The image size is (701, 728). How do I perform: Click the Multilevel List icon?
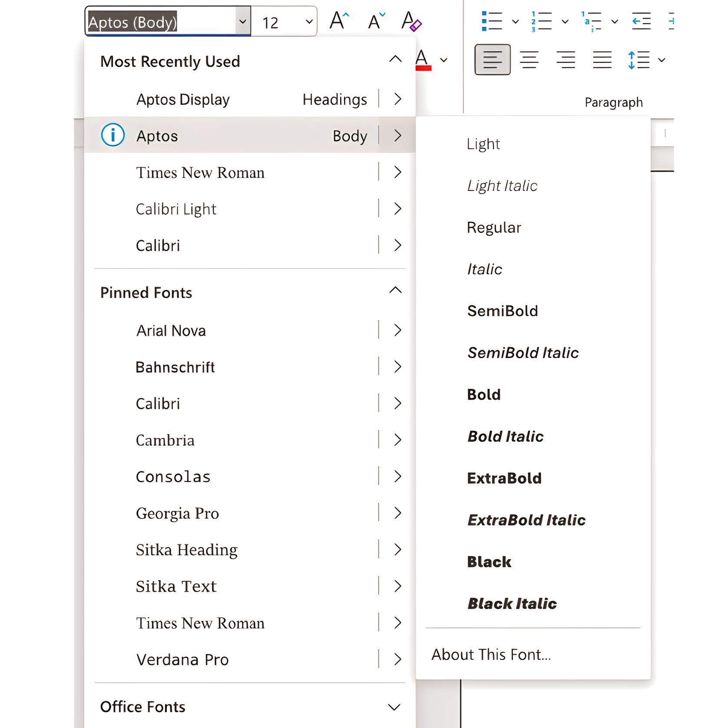tap(591, 21)
